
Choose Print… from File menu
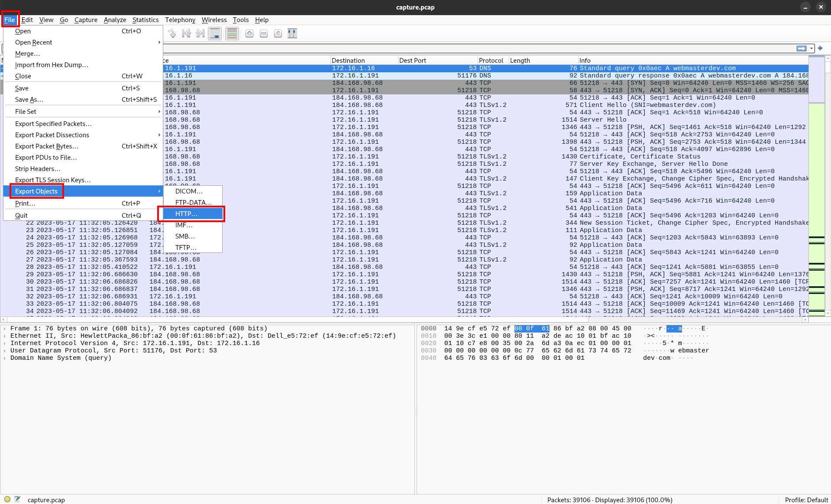tap(83, 204)
